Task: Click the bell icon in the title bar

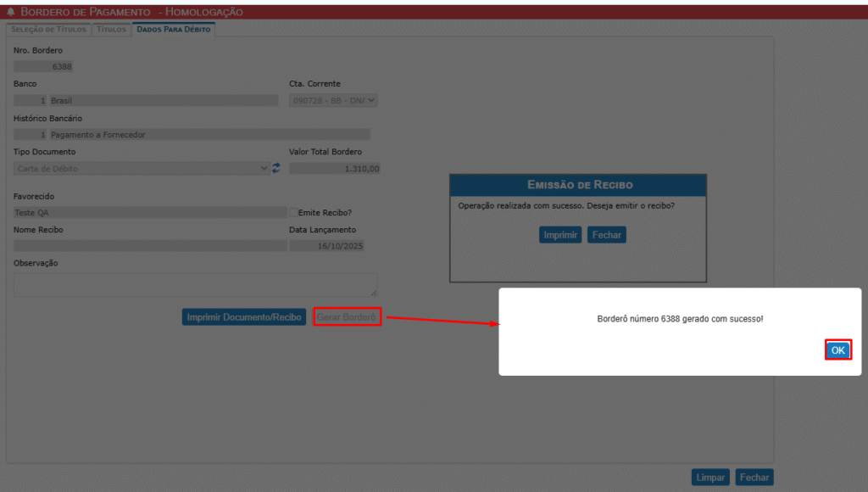Action: point(11,12)
